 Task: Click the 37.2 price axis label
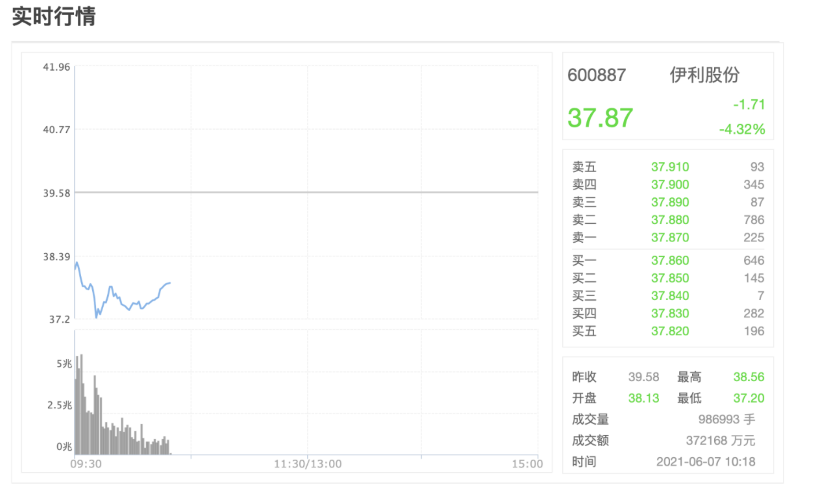coord(60,320)
